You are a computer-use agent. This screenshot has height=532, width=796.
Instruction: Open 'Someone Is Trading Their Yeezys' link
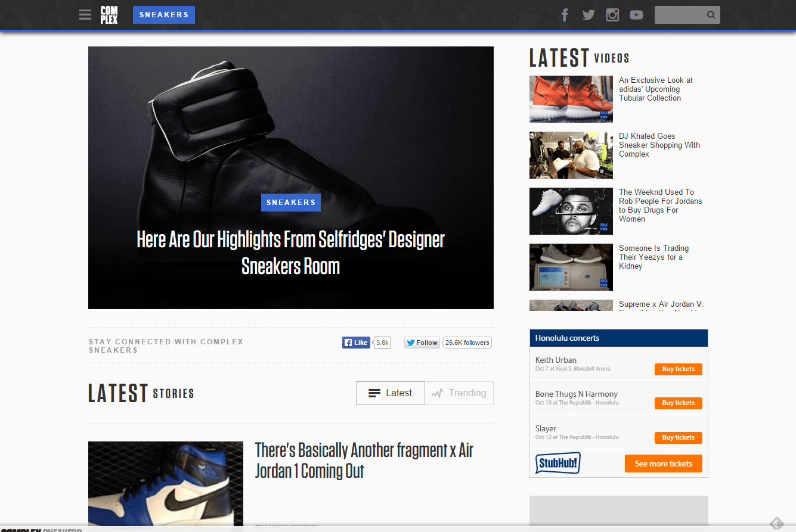tap(653, 257)
